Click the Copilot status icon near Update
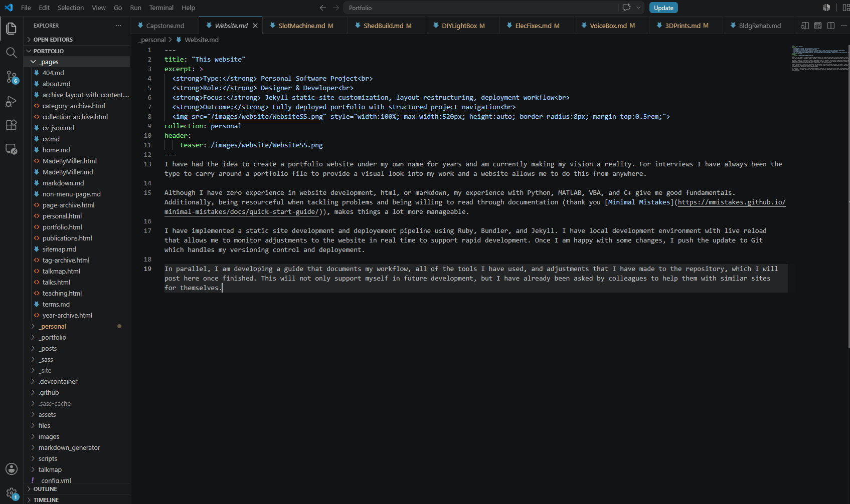 click(x=826, y=8)
